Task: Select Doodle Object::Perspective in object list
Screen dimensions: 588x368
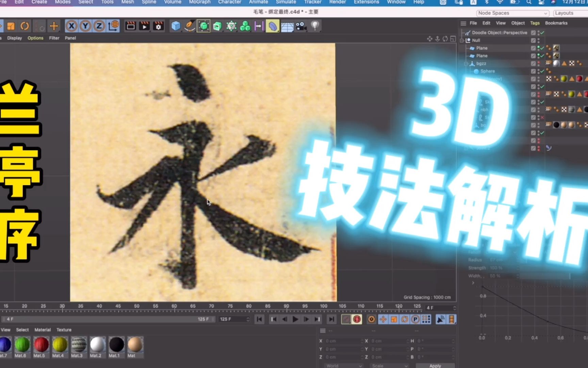Action: (499, 33)
